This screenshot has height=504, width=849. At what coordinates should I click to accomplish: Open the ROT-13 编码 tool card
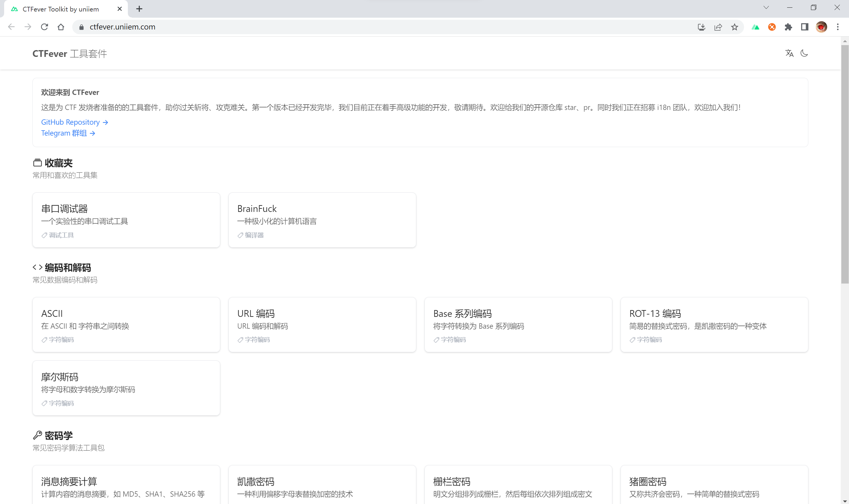(714, 325)
